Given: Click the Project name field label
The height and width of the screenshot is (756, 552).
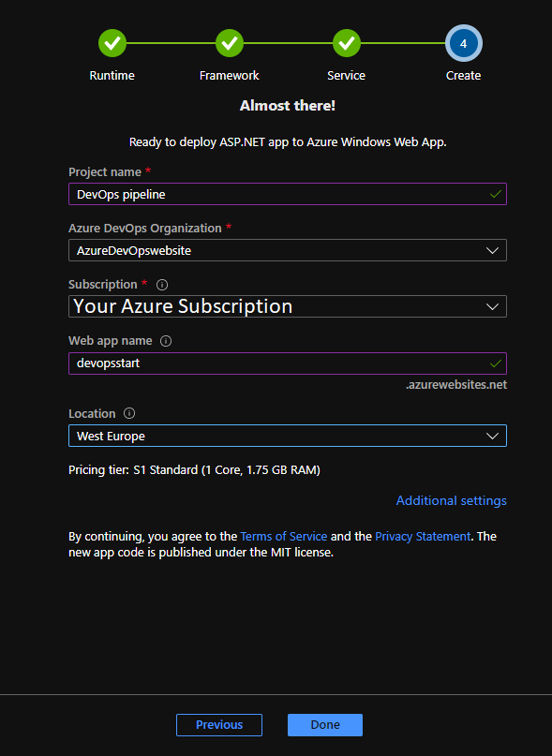Looking at the screenshot, I should pos(105,172).
